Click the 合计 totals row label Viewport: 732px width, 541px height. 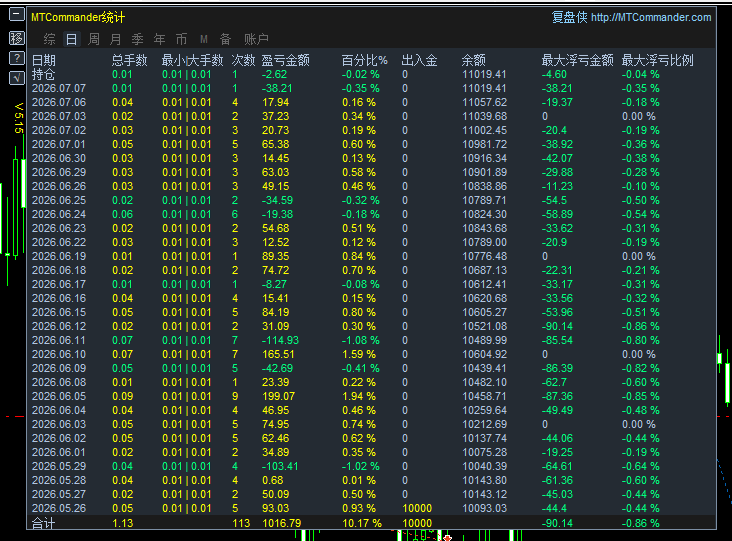pos(43,523)
